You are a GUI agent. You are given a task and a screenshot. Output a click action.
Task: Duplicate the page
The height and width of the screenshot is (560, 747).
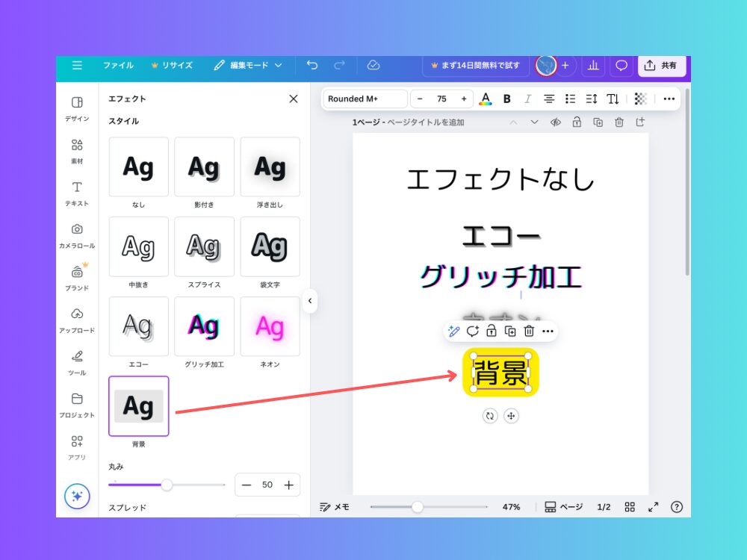tap(598, 122)
